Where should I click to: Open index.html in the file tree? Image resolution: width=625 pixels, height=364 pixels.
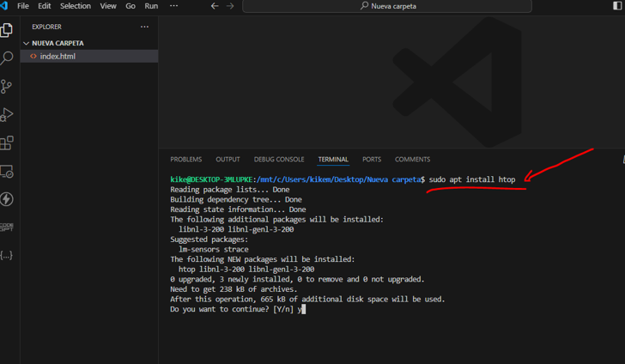coord(58,57)
